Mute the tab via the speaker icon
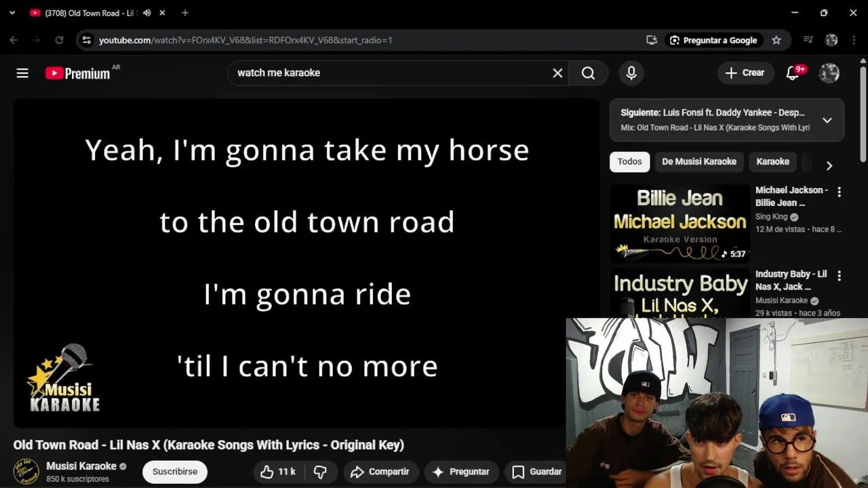The width and height of the screenshot is (868, 488). (146, 13)
